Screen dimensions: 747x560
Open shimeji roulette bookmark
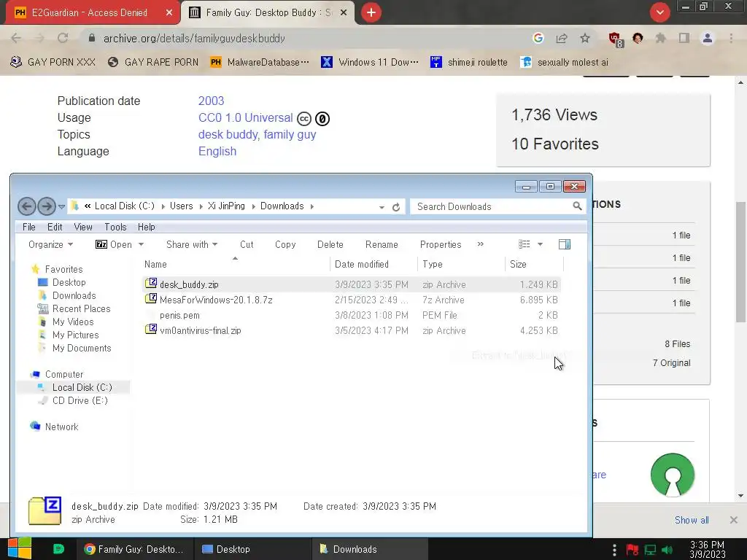(x=469, y=62)
